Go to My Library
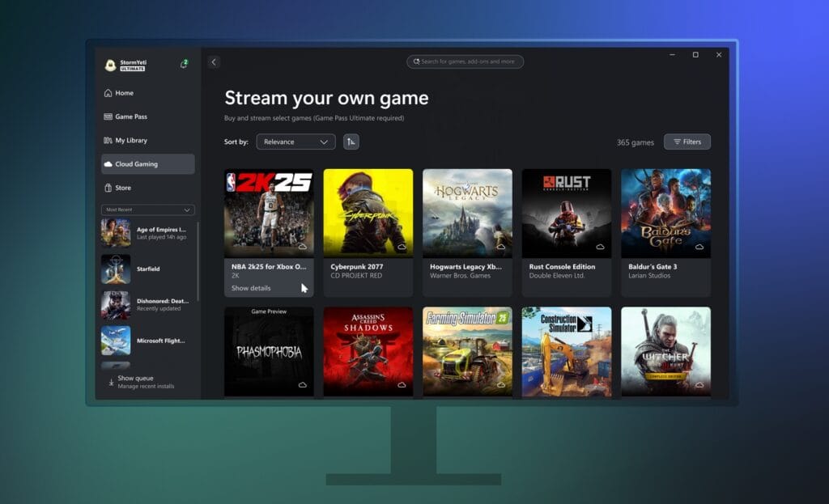Viewport: 829px width, 504px height. (148, 141)
